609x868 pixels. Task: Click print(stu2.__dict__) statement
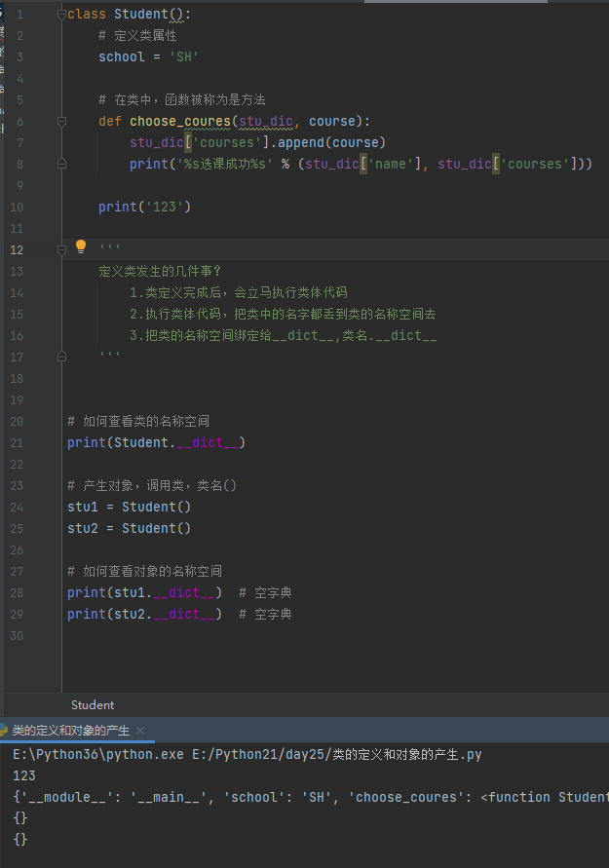(x=144, y=615)
